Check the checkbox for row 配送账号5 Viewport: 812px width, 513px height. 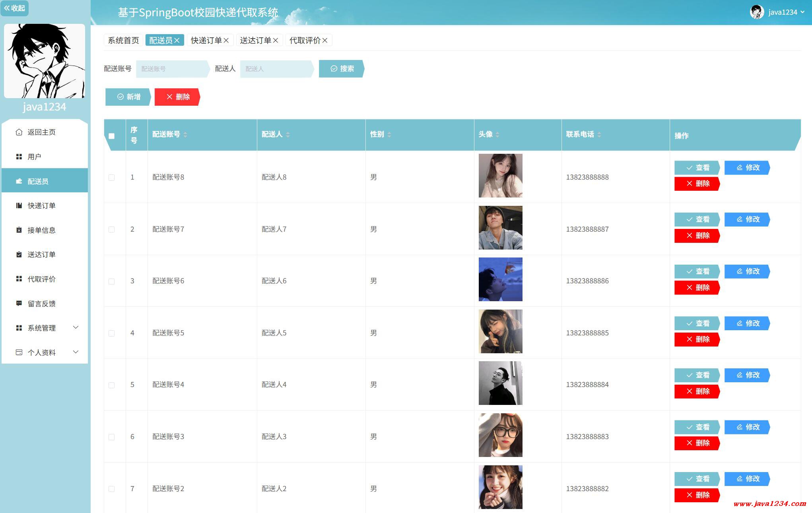[x=112, y=333]
